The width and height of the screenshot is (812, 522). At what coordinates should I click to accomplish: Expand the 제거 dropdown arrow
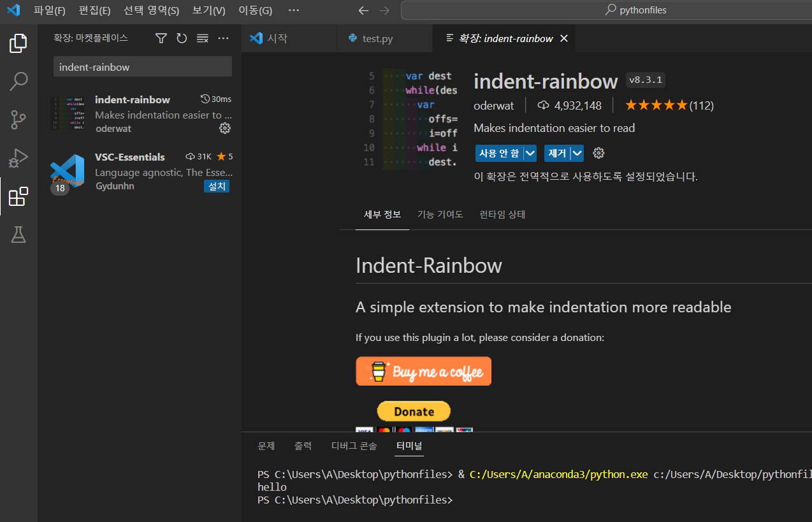577,153
